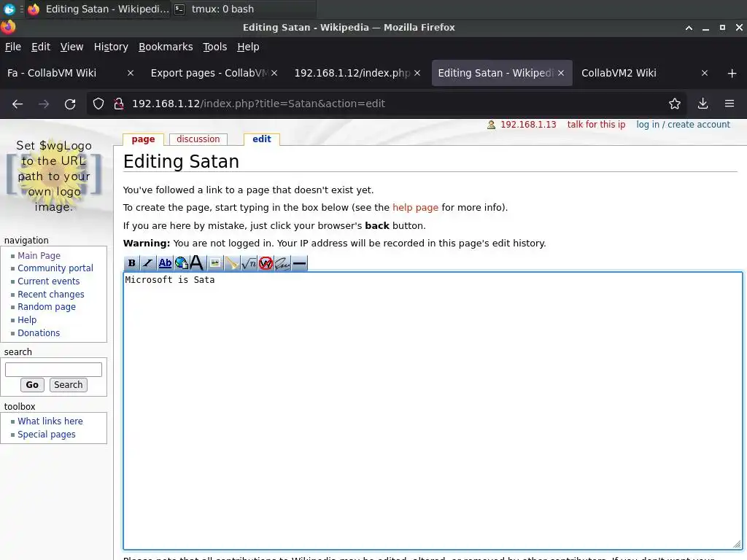
Task: Close the CollabVM2 Wiki tab
Action: pos(705,74)
